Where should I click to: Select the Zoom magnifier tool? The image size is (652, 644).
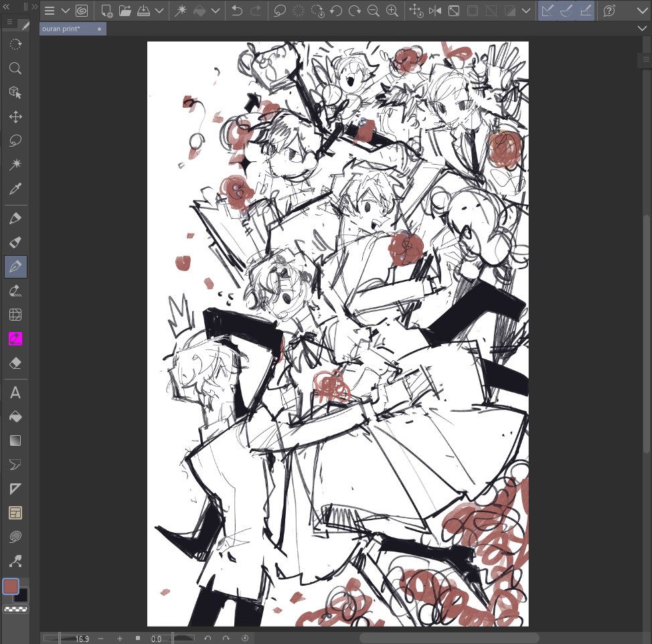[15, 68]
